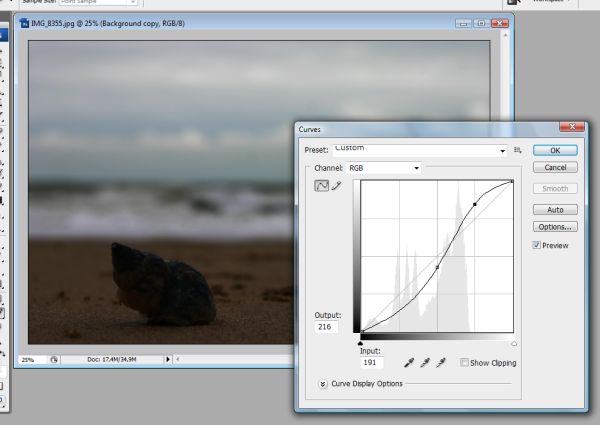The image size is (600, 425).
Task: Click the Output value field
Action: (326, 327)
